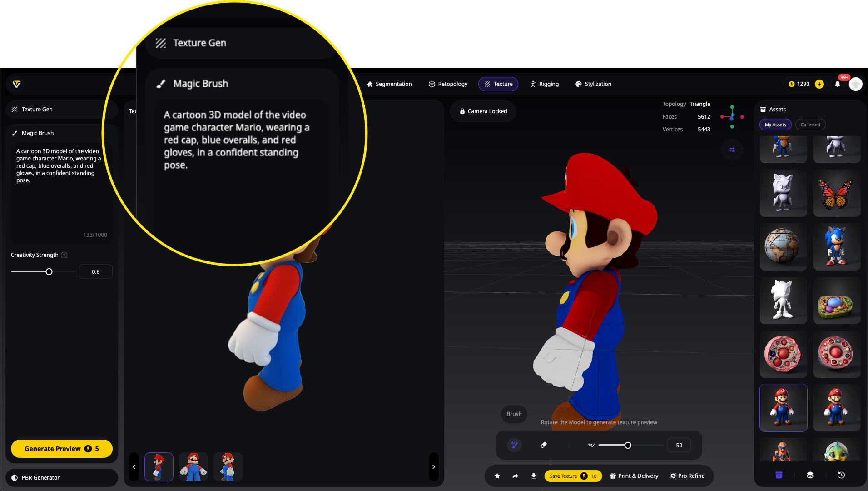Switch to the Segmentation tab

(x=389, y=84)
